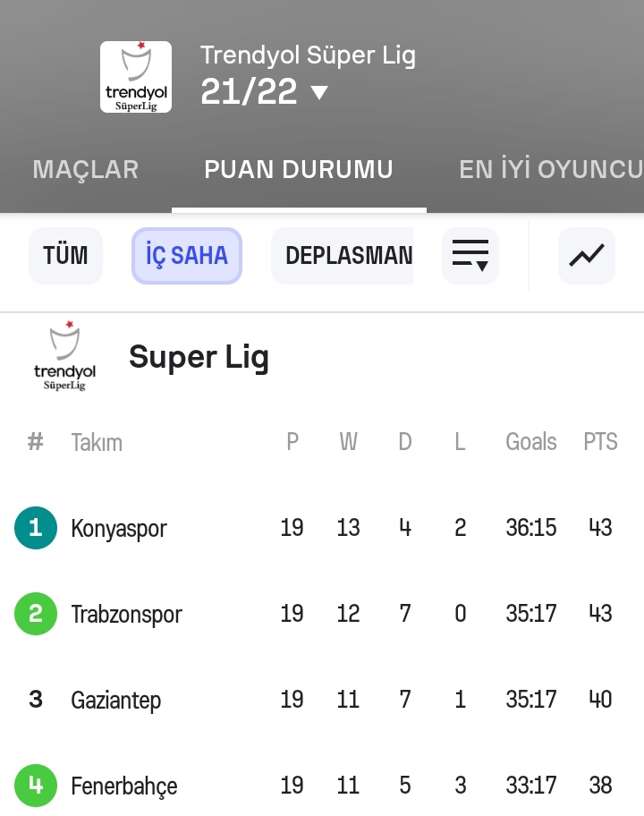Viewport: 644px width, 816px height.
Task: Open Fenerbahçe team details
Action: coord(124,786)
